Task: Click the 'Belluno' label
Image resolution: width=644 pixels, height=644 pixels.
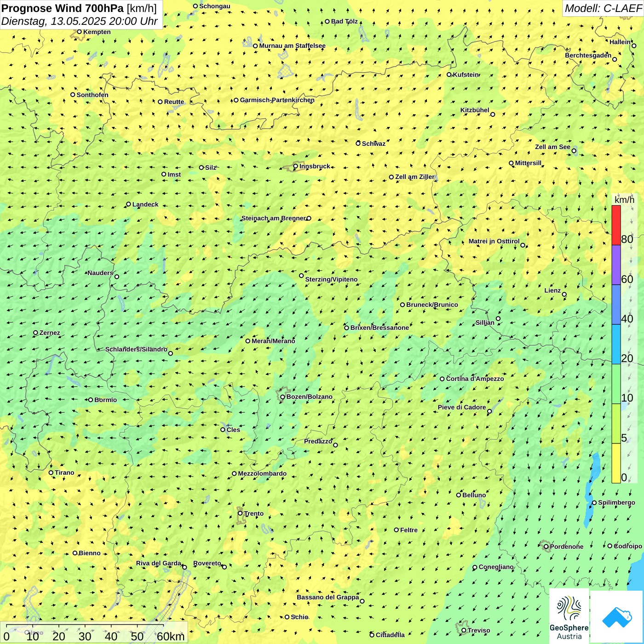Action: pos(474,495)
